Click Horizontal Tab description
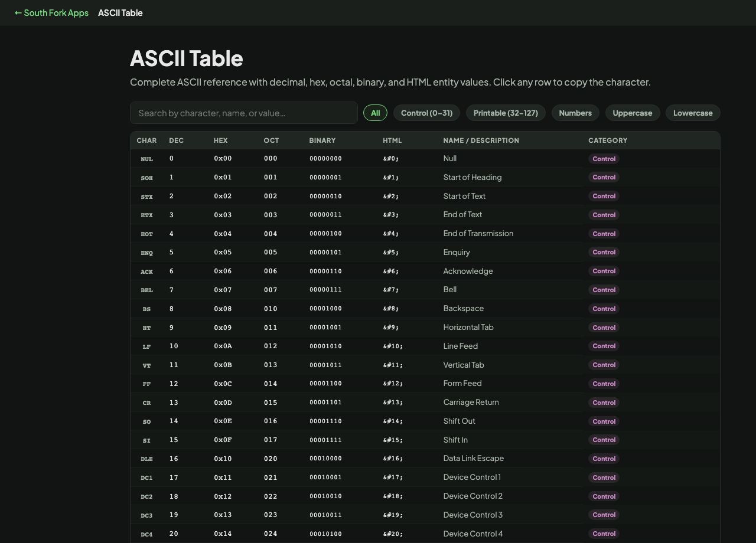 [x=468, y=327]
